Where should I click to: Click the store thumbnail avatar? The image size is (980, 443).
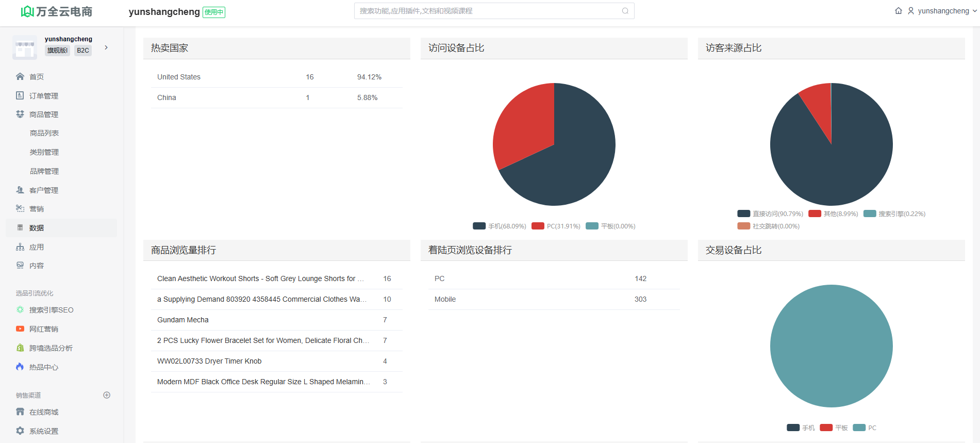pyautogui.click(x=24, y=47)
